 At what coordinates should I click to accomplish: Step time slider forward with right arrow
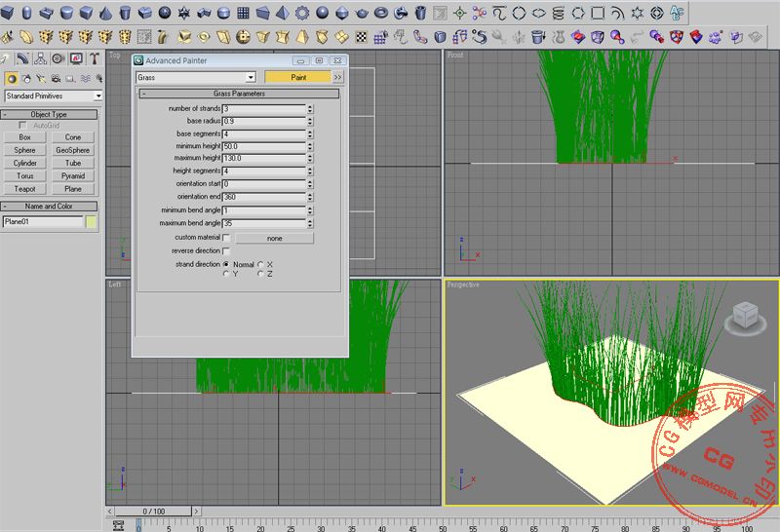point(197,512)
